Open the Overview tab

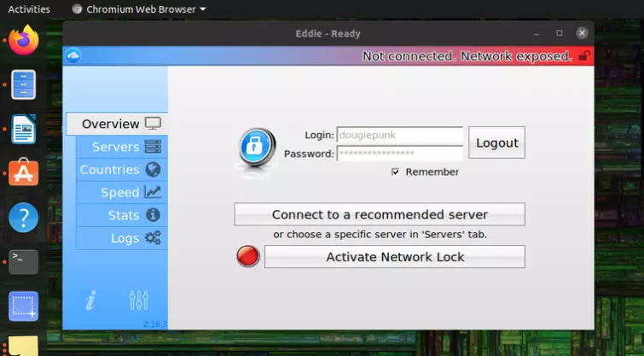click(117, 124)
